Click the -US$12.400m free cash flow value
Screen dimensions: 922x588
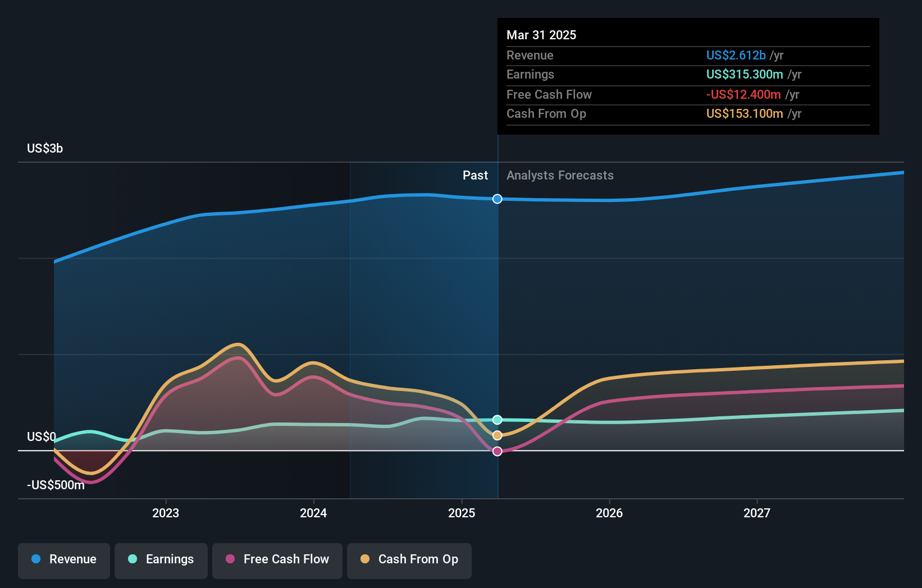click(x=743, y=94)
